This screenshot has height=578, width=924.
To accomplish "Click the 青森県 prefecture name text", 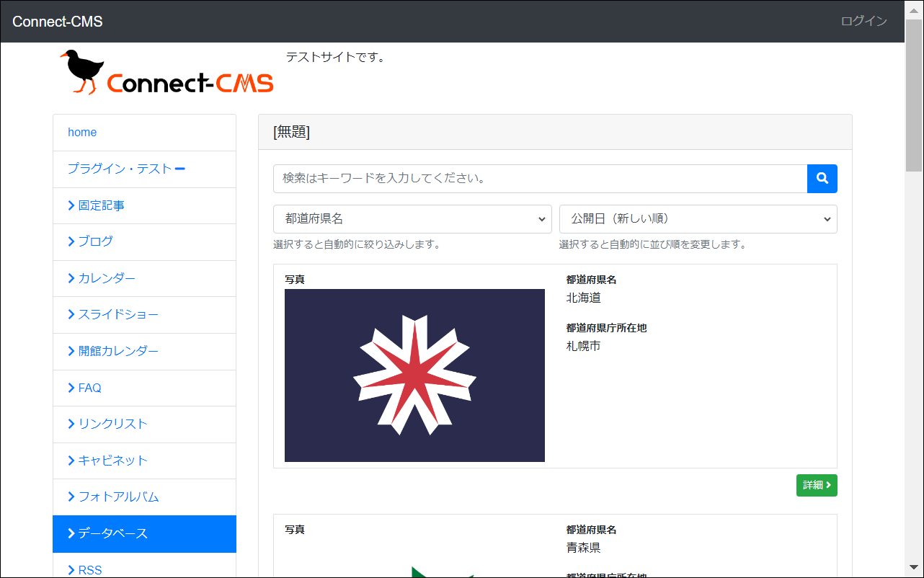I will click(584, 548).
